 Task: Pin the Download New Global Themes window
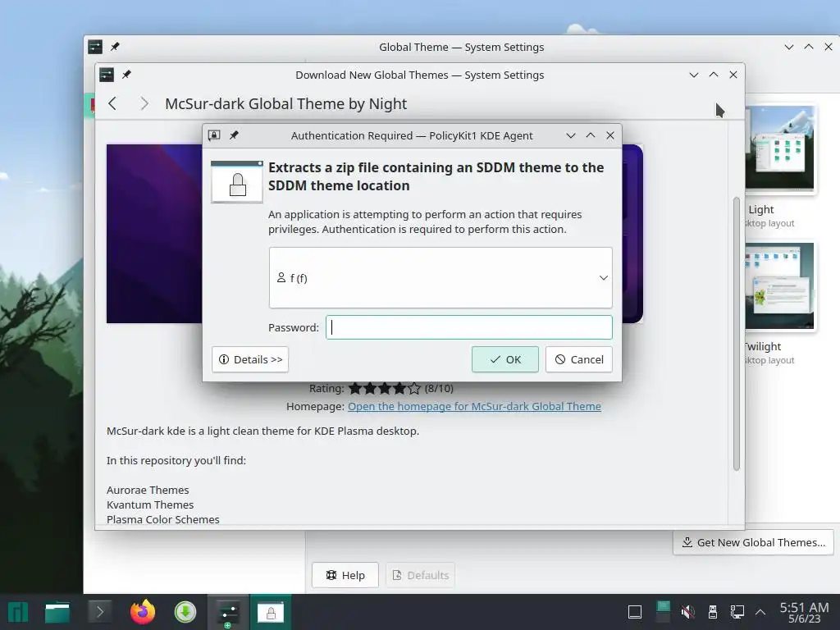[126, 75]
